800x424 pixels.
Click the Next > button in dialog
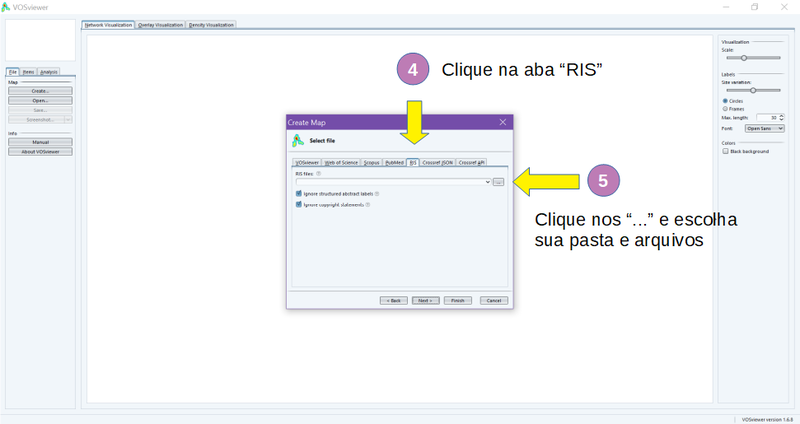tap(426, 301)
